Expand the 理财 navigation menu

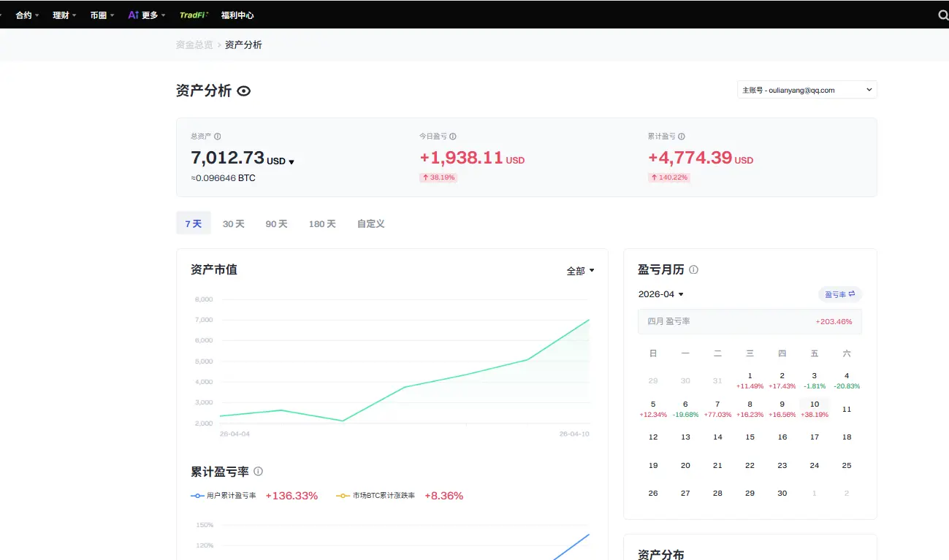64,15
